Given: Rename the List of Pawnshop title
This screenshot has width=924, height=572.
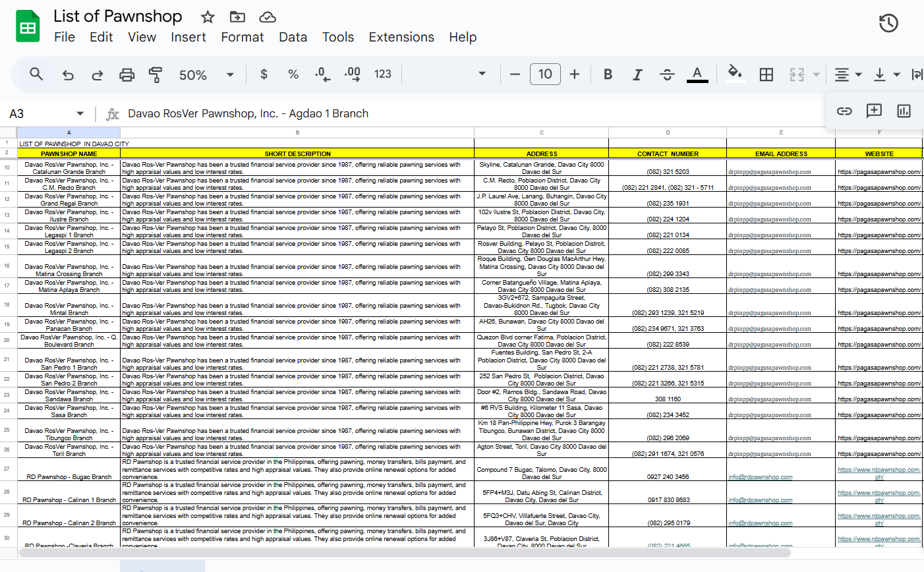Looking at the screenshot, I should [x=118, y=16].
